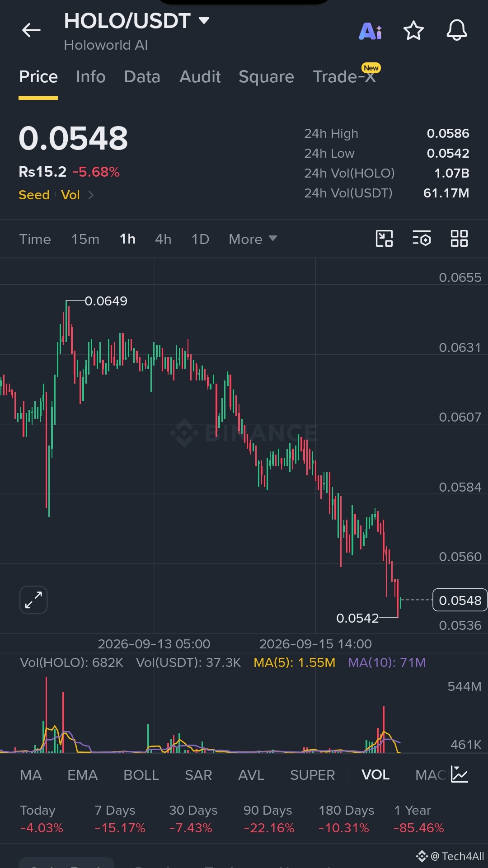Switch to the Info tab
The image size is (488, 868).
pyautogui.click(x=91, y=77)
